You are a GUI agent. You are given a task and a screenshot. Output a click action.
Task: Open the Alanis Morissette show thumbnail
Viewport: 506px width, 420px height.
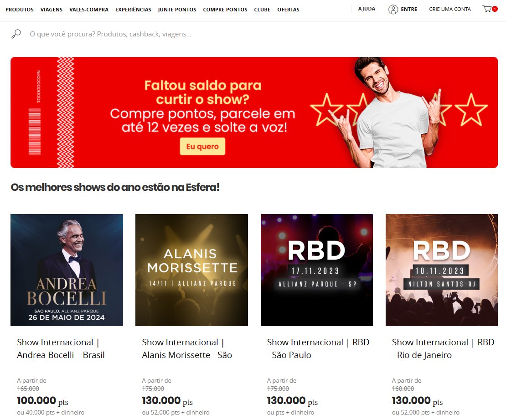coord(191,270)
